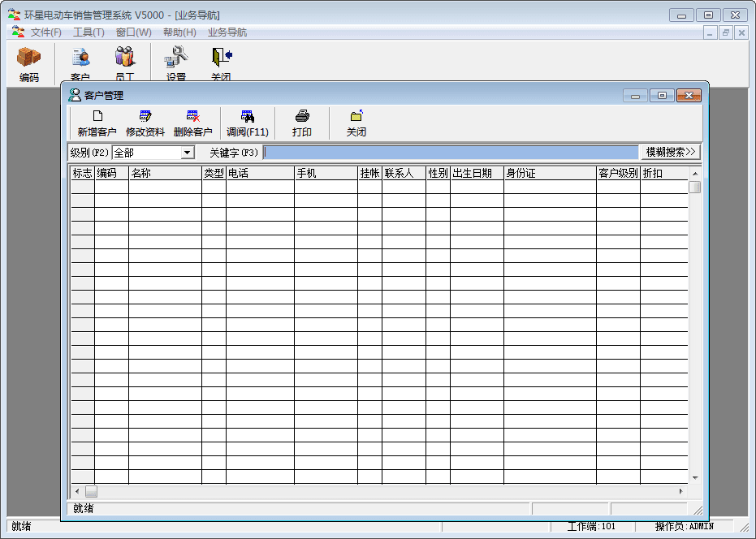Open the 工具(T) menu
The width and height of the screenshot is (756, 539).
pyautogui.click(x=89, y=32)
